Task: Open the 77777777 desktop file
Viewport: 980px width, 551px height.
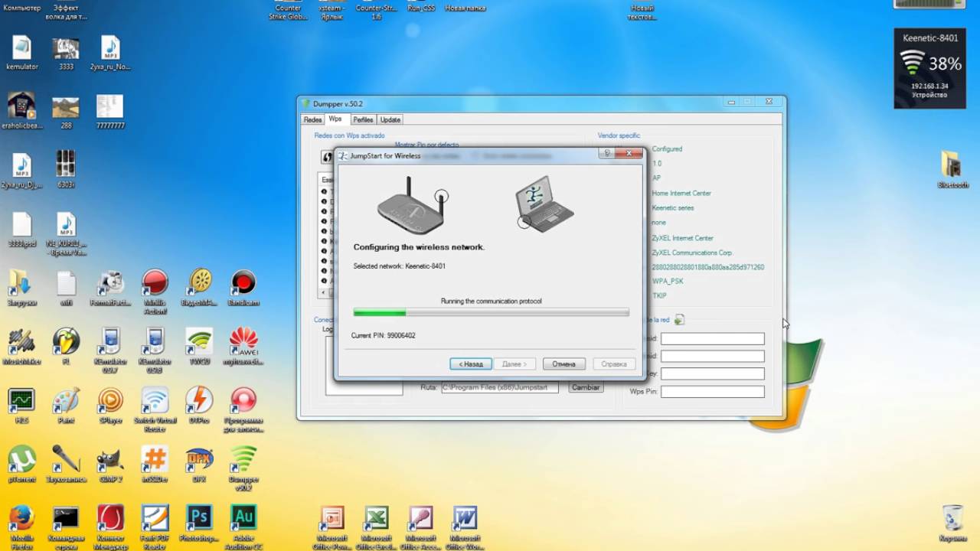Action: tap(110, 112)
